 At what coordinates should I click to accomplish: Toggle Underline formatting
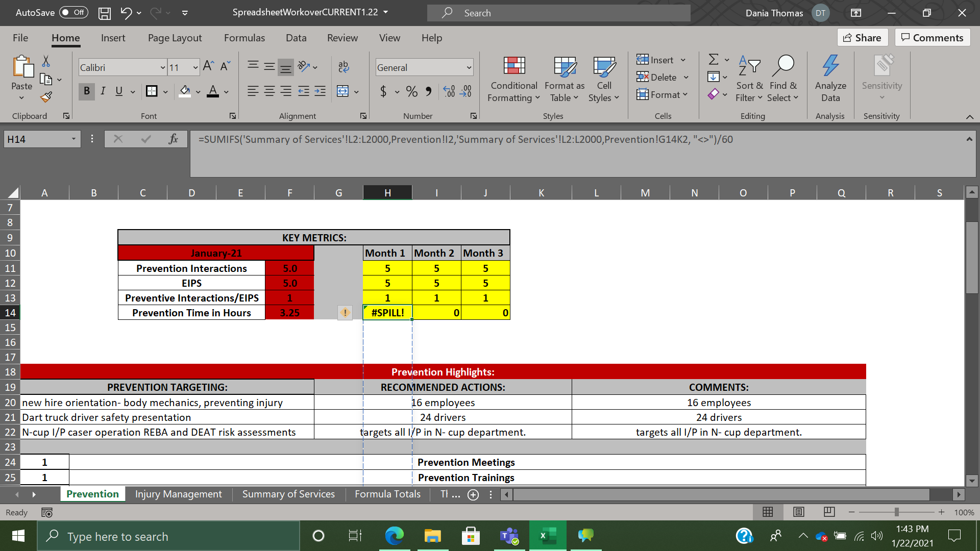pos(119,91)
